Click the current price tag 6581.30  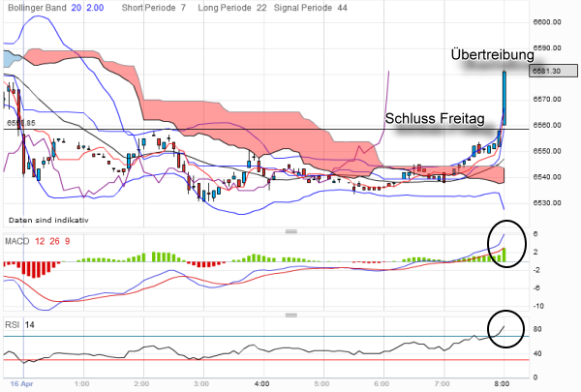(553, 71)
